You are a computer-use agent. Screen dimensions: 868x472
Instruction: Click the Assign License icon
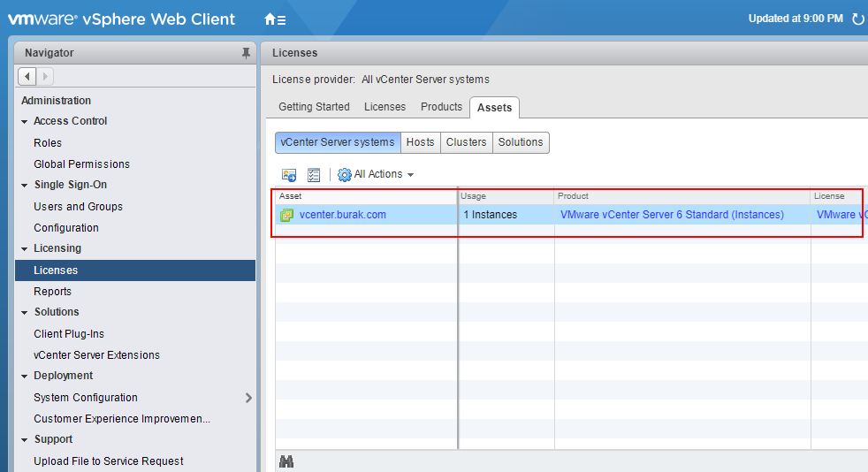289,175
